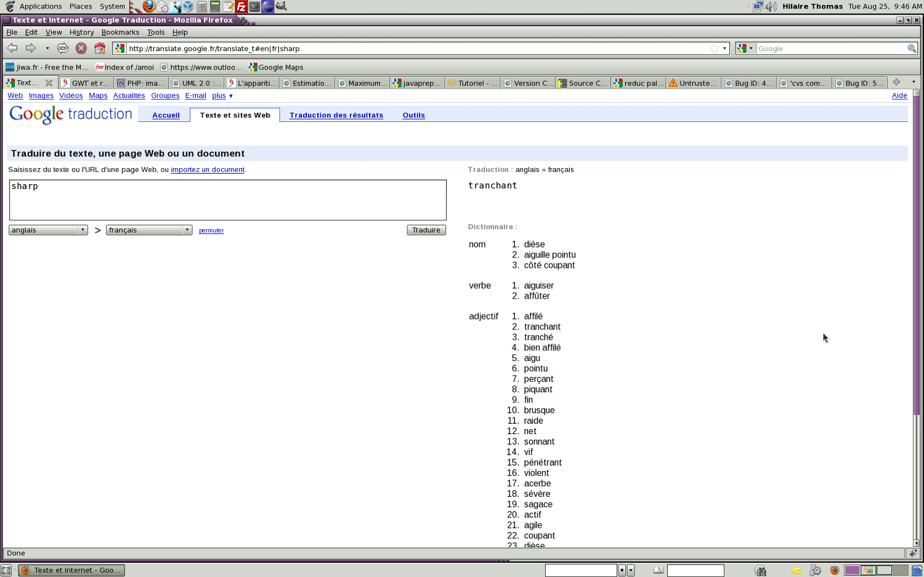Open the History menu
The image size is (924, 577).
coord(81,32)
